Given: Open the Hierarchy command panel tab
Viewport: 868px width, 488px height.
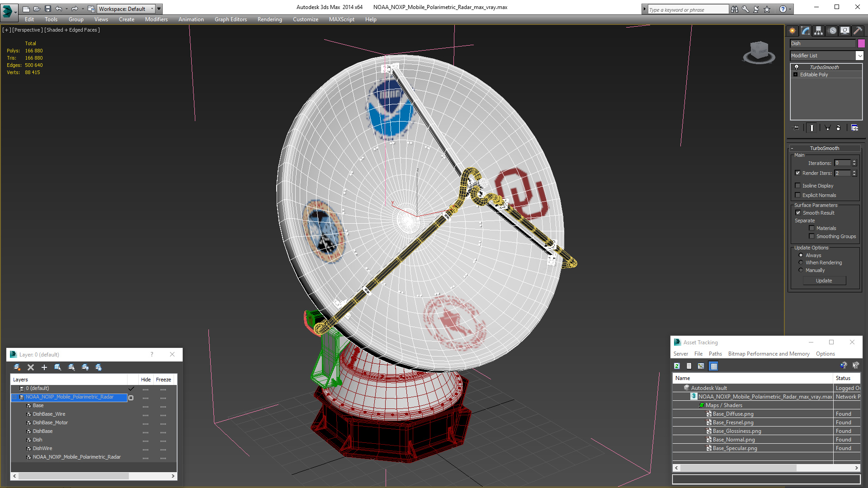Looking at the screenshot, I should [x=818, y=31].
